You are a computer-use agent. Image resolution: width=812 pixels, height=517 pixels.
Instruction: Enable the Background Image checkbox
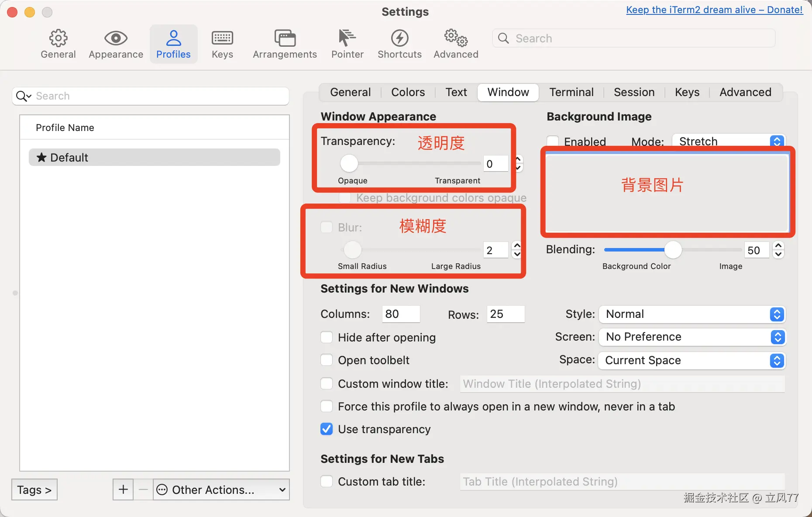[x=553, y=141]
